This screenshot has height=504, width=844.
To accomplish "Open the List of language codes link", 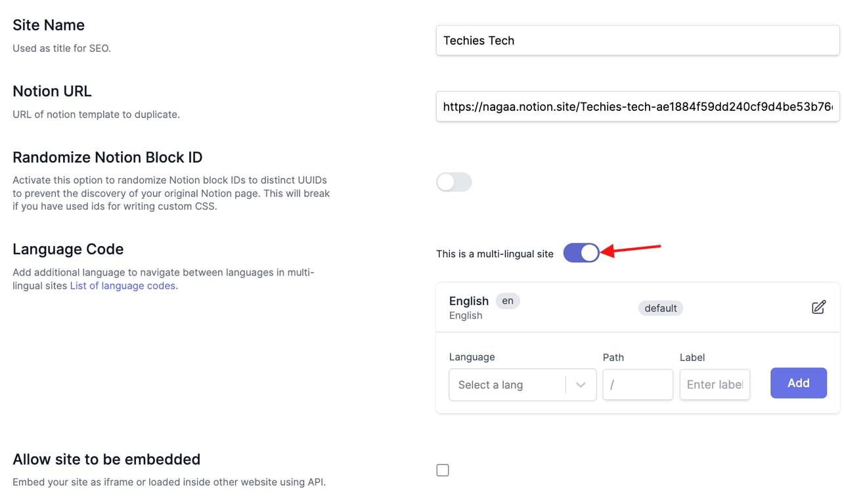I will point(123,285).
